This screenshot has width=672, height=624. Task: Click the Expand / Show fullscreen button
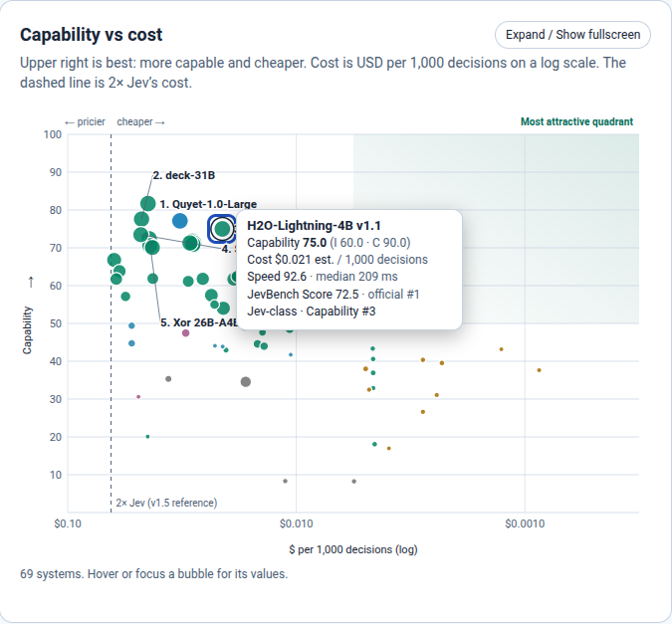tap(572, 35)
